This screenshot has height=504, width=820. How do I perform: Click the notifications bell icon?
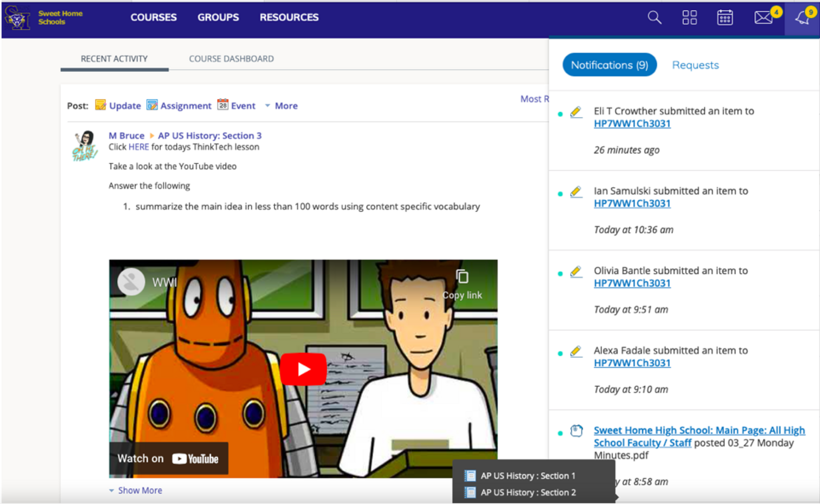pos(802,18)
